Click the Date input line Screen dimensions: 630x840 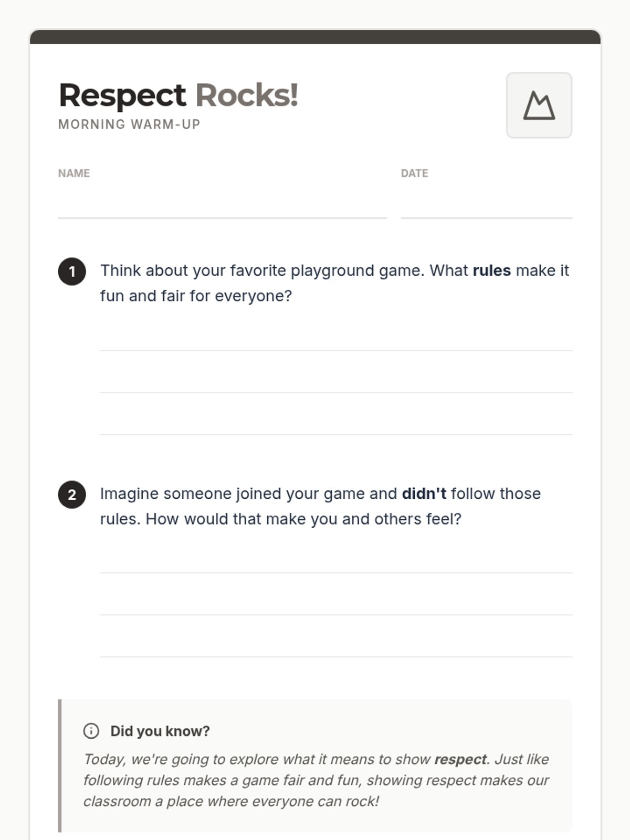(x=486, y=206)
